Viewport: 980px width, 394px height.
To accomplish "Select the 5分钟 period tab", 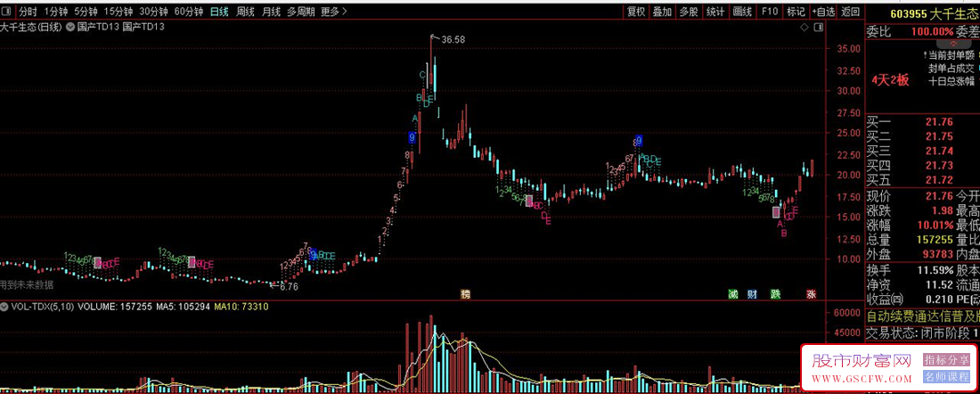I will tap(86, 12).
